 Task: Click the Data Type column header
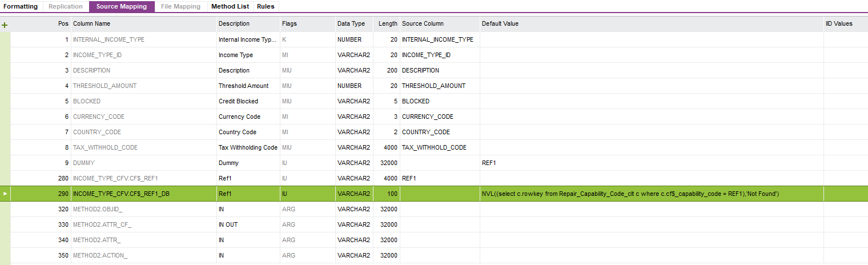tap(351, 24)
